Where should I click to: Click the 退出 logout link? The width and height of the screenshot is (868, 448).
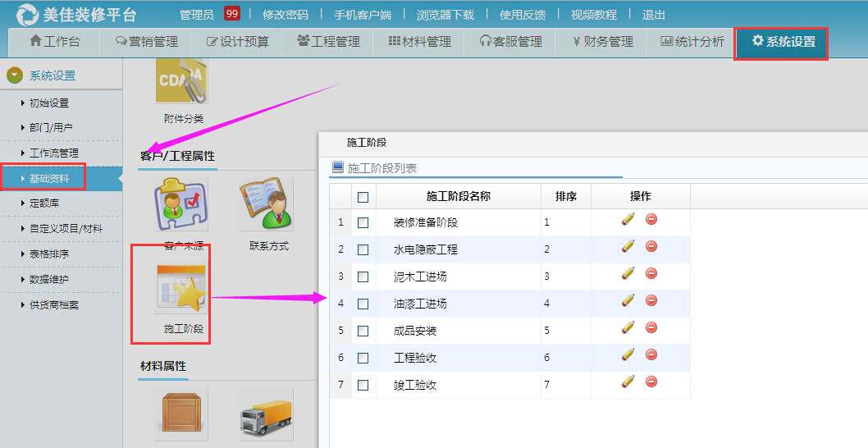654,15
